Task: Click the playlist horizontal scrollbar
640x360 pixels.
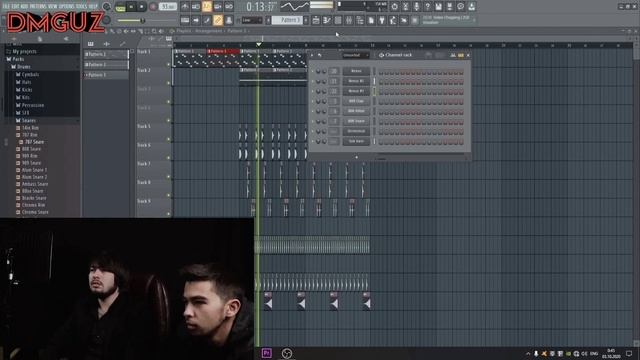Action: [404, 39]
